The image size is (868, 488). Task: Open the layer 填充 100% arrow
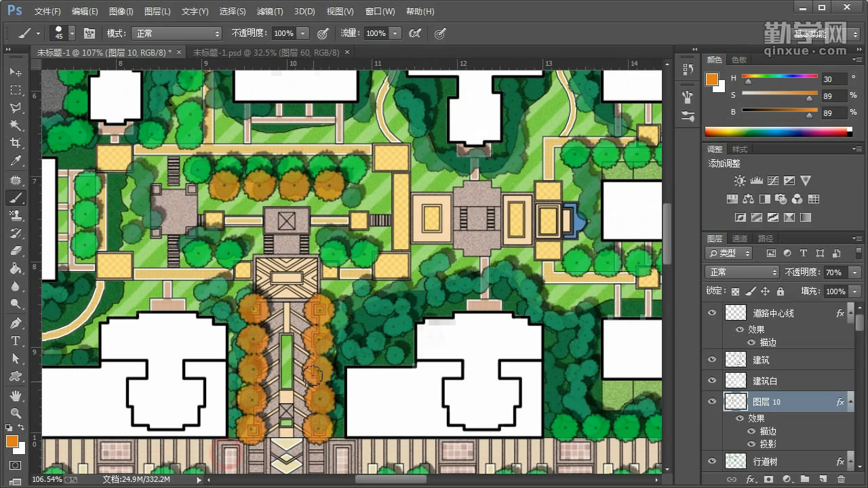[854, 291]
